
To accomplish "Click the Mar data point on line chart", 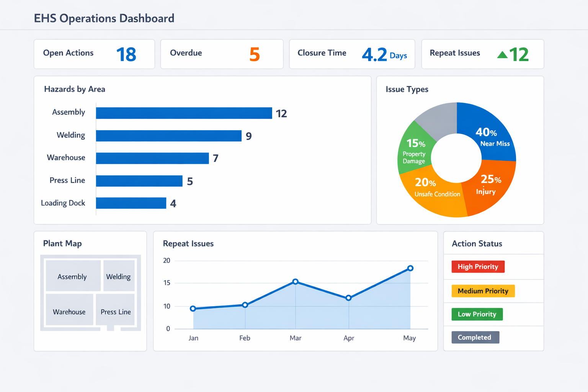I will point(296,282).
